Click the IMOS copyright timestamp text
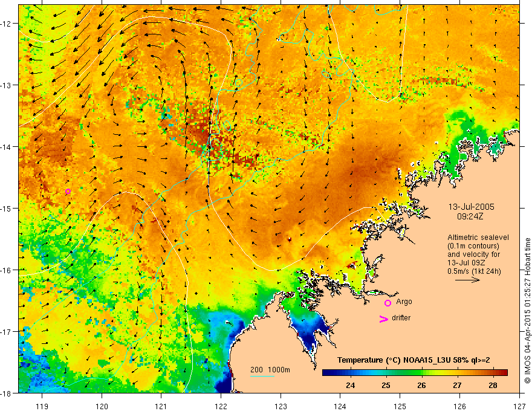The image size is (532, 411). (528, 311)
